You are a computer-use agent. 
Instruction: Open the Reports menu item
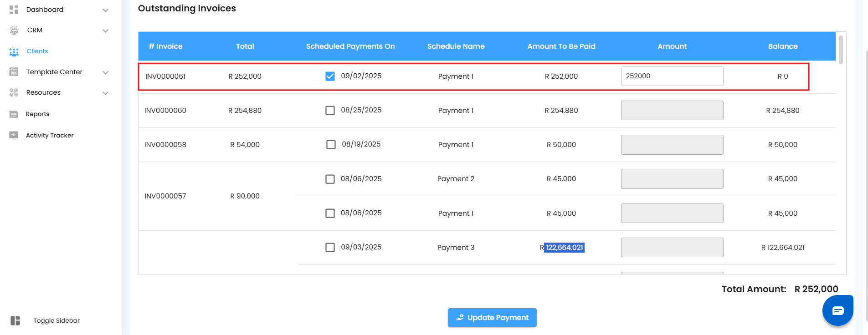click(x=38, y=114)
